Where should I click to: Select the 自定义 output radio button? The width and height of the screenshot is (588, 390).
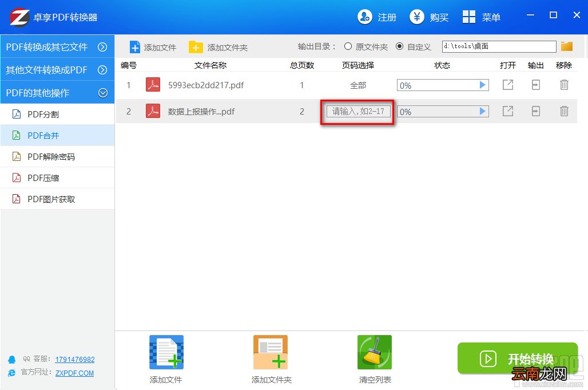click(400, 46)
